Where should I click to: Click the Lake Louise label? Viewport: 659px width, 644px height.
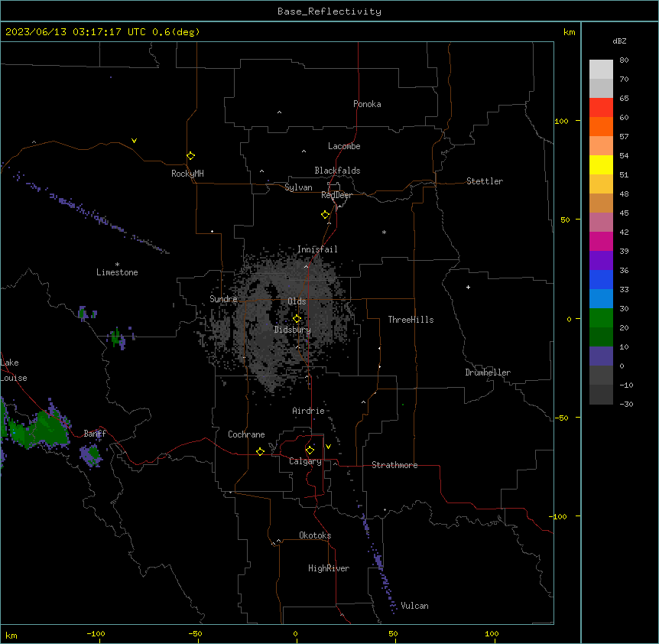click(14, 370)
